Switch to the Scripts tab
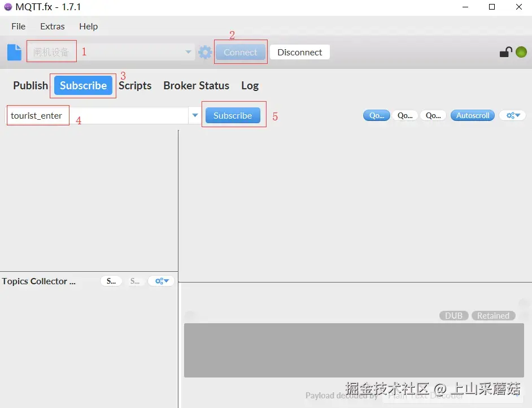Image resolution: width=532 pixels, height=408 pixels. (x=135, y=85)
